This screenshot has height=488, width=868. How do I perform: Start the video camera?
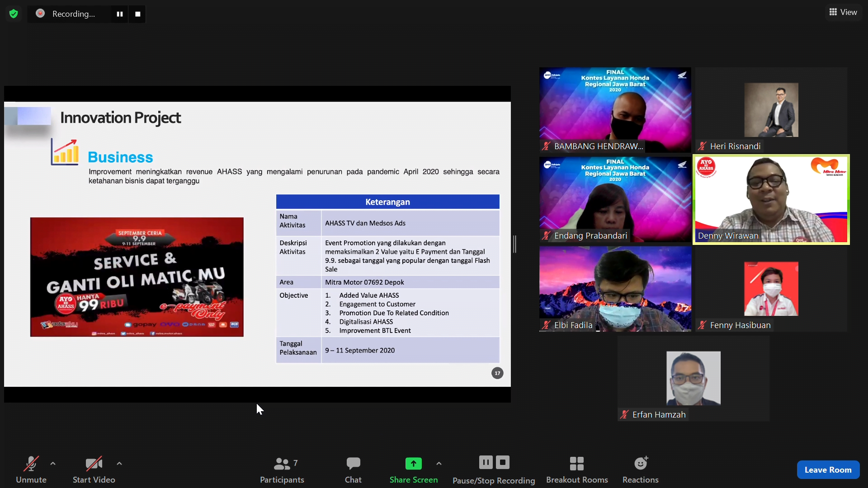pyautogui.click(x=94, y=470)
